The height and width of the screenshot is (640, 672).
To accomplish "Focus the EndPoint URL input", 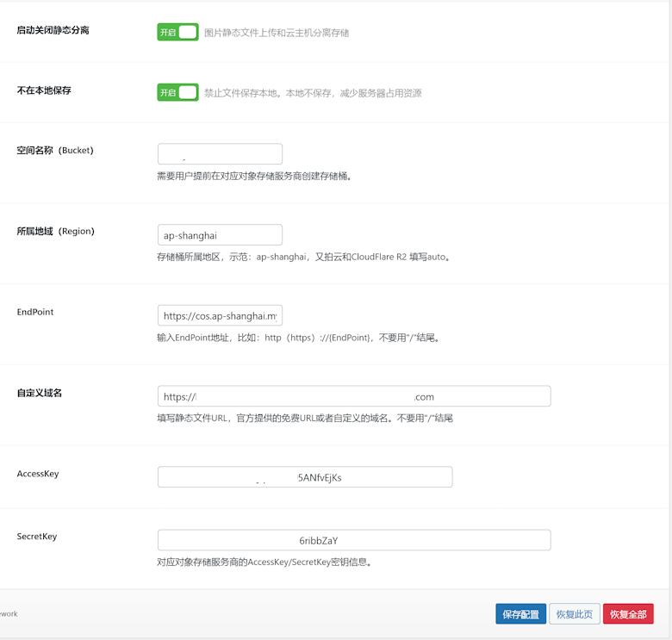I will tap(220, 316).
